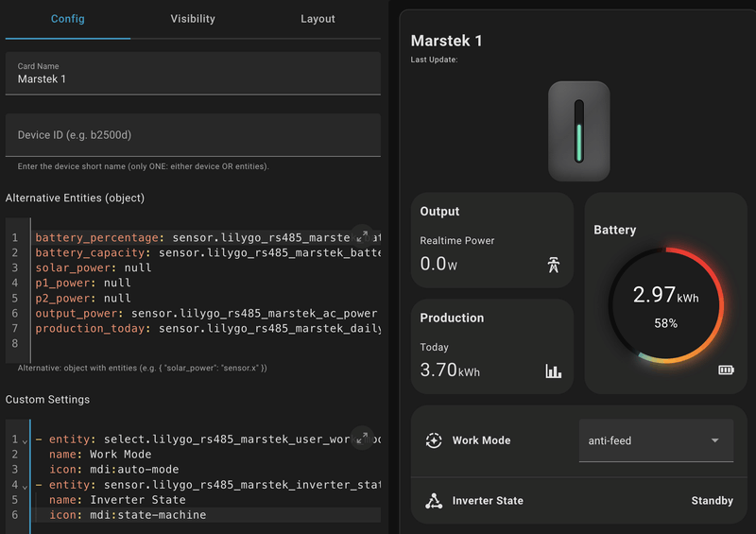
Task: Collapse the first entity block on line 1
Action: pos(25,440)
